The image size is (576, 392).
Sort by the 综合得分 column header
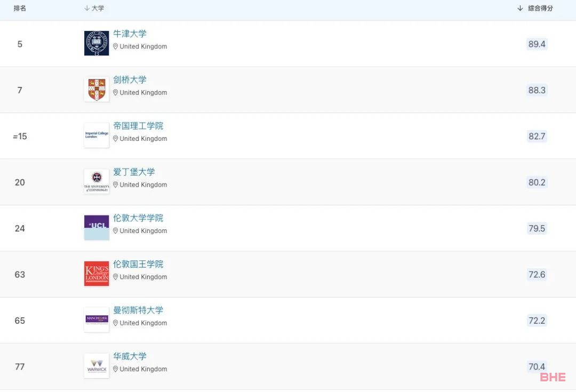click(x=535, y=9)
